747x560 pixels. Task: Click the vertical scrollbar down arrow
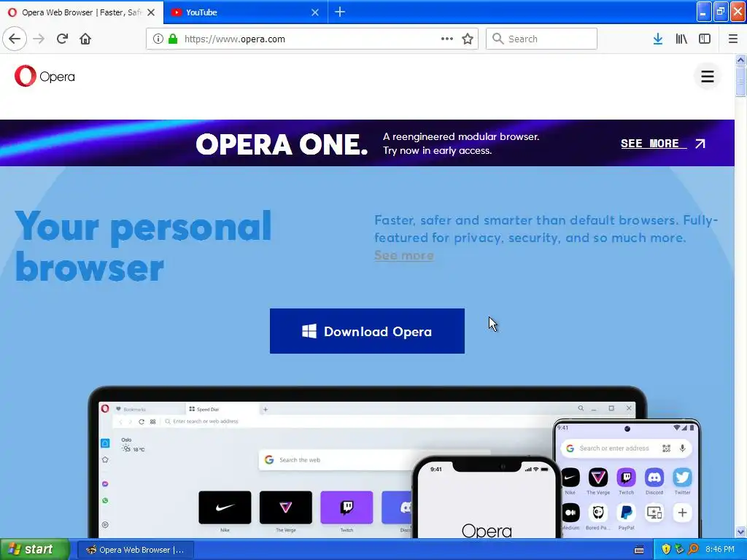[x=740, y=532]
